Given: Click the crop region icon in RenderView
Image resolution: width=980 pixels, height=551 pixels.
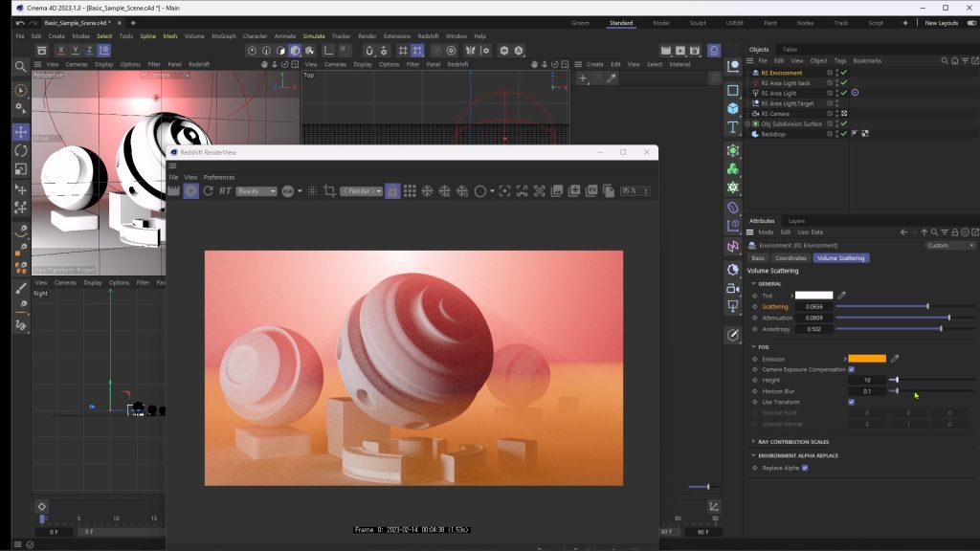Looking at the screenshot, I should point(329,191).
